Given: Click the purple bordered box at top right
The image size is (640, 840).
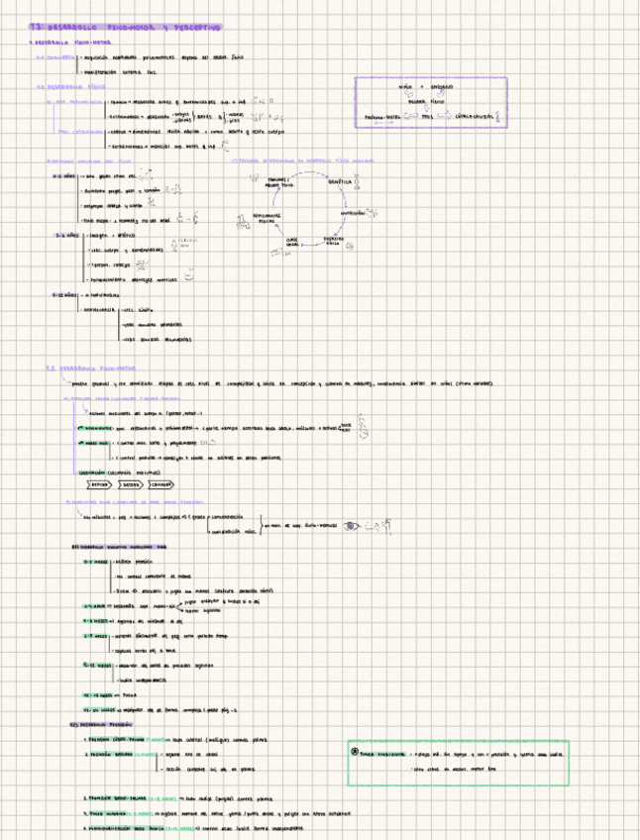Looking at the screenshot, I should point(431,103).
